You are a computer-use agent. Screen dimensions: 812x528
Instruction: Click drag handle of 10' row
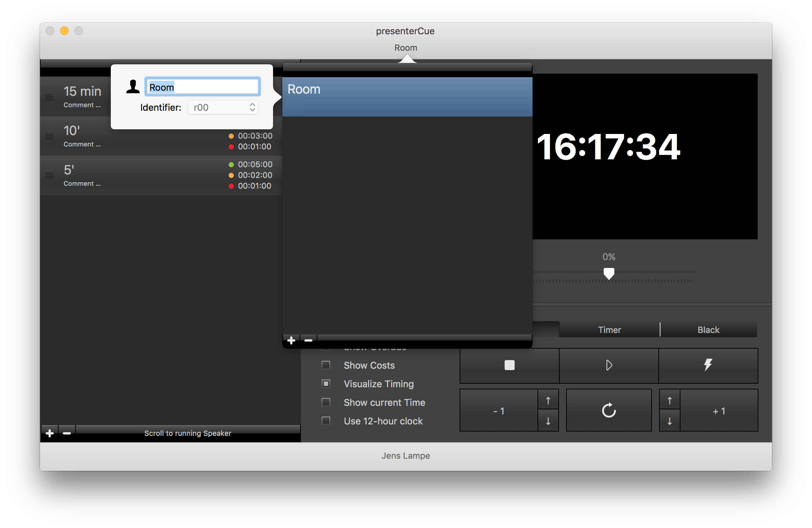point(49,136)
